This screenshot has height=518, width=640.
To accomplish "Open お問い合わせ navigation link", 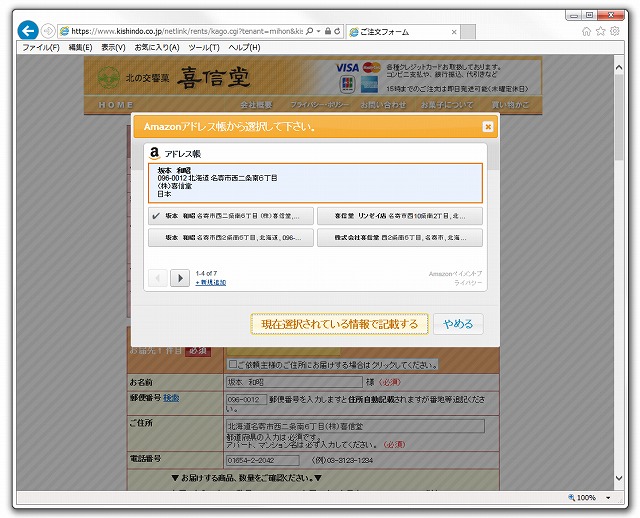I will [x=383, y=105].
